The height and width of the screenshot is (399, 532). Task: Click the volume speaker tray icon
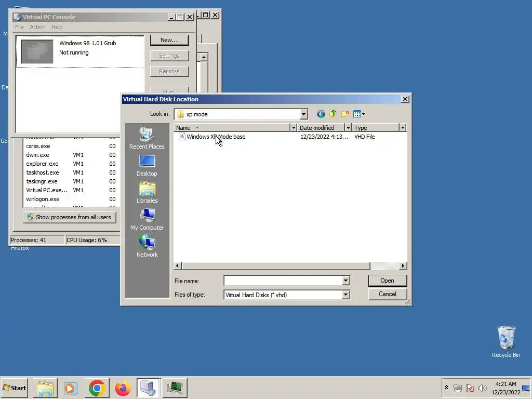tap(482, 388)
